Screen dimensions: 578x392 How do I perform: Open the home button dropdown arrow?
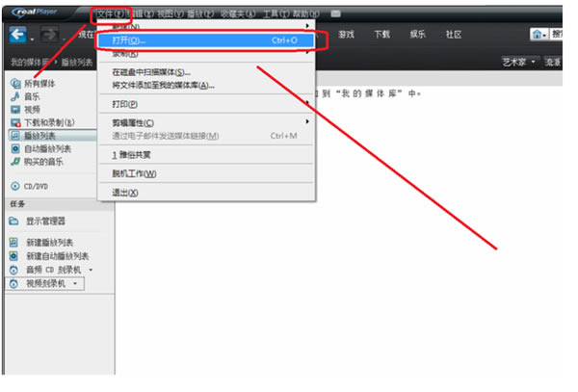coord(544,36)
